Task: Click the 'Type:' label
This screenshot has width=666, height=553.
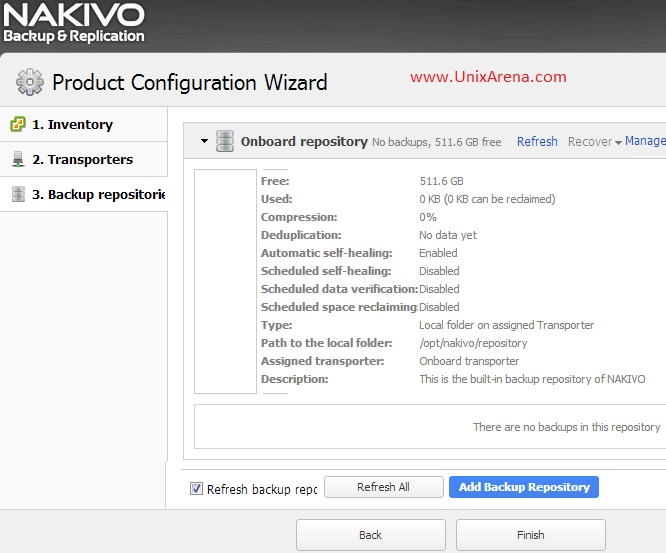Action: [x=277, y=325]
